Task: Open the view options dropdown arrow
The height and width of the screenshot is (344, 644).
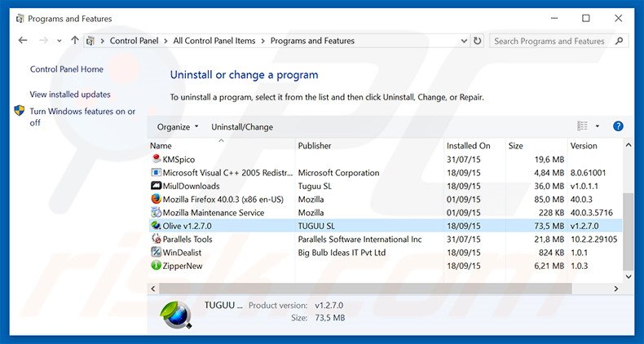Action: (598, 126)
